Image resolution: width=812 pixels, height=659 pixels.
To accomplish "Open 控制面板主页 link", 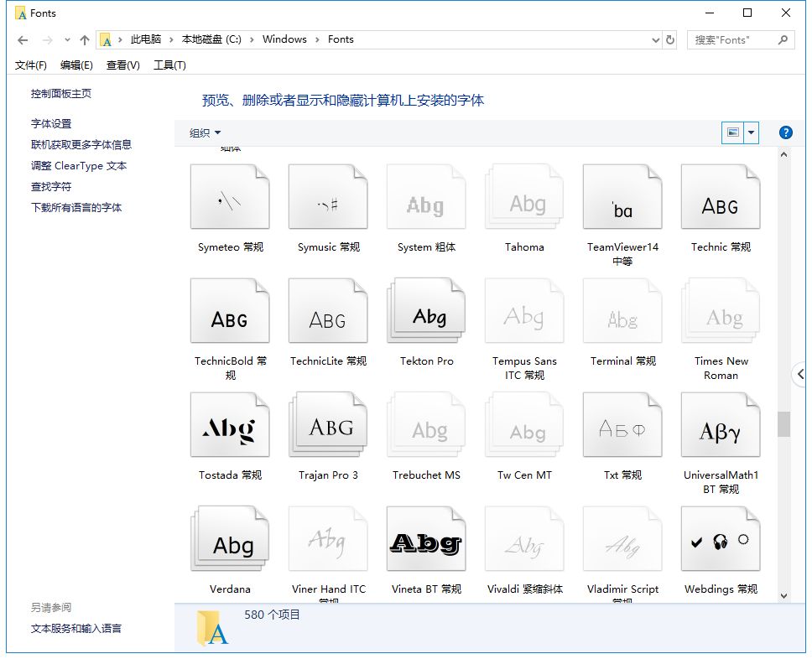I will (x=61, y=94).
